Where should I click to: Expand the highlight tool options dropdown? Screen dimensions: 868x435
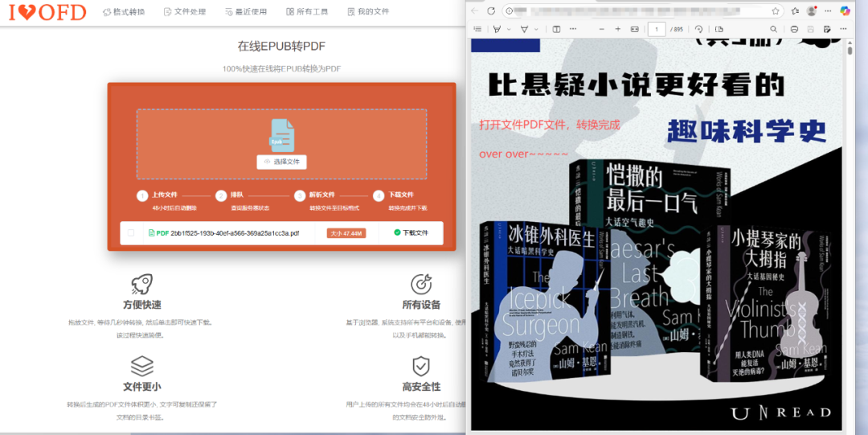(508, 30)
